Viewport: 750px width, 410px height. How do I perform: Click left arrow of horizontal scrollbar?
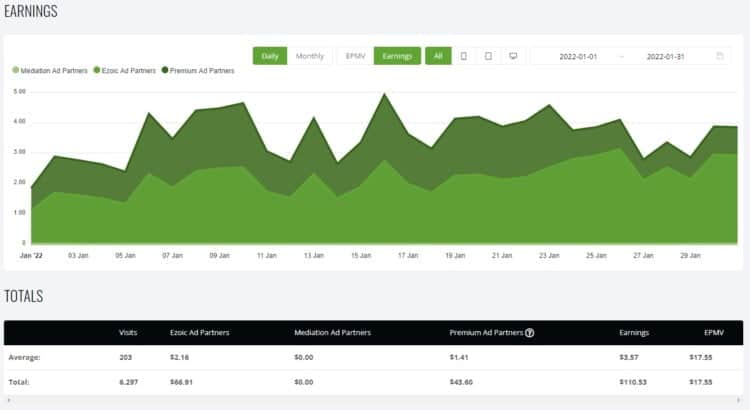[x=9, y=400]
